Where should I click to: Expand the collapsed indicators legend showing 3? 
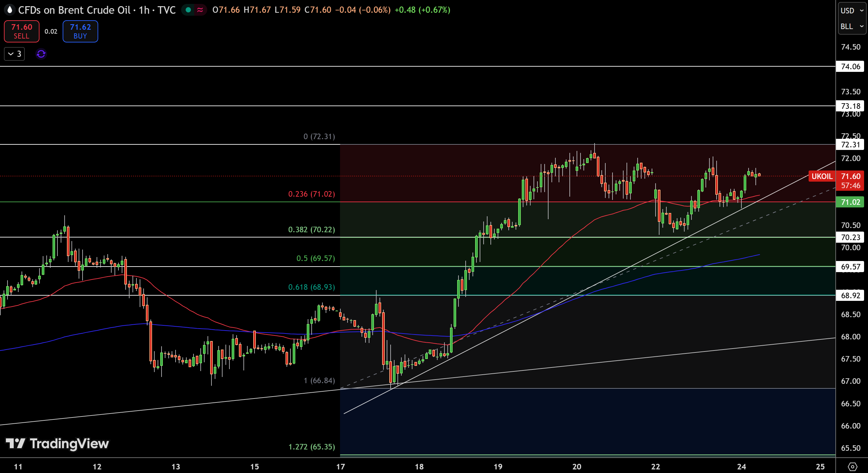pos(14,54)
